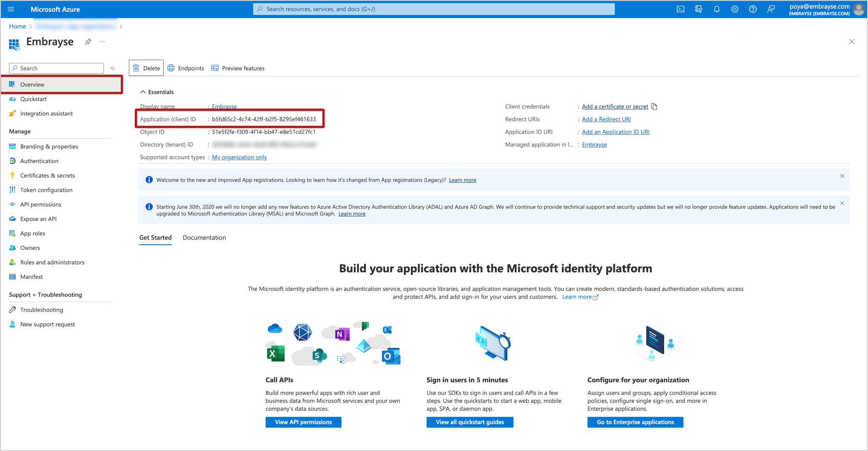Select the Overview menu item

point(61,85)
